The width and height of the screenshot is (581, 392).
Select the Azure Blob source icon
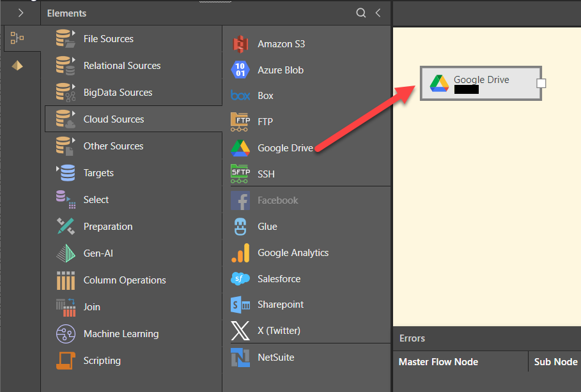(x=240, y=70)
